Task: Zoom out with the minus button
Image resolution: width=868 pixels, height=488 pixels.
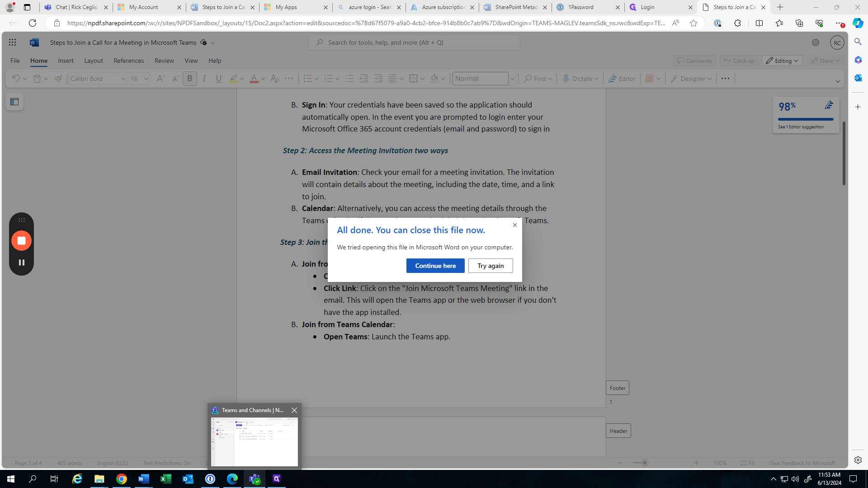Action: [620, 463]
